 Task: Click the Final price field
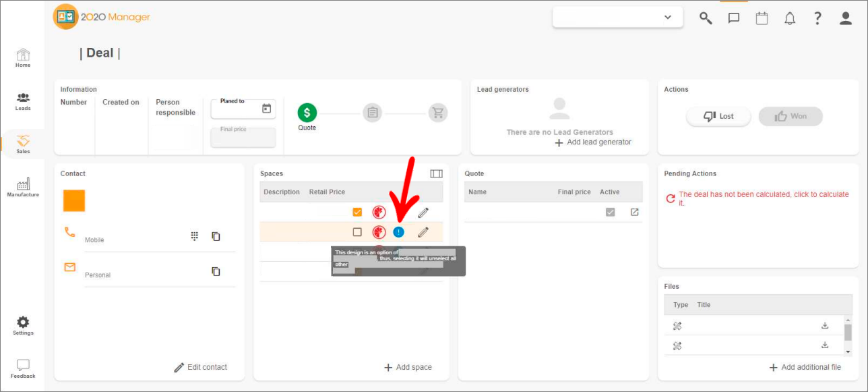pyautogui.click(x=243, y=138)
